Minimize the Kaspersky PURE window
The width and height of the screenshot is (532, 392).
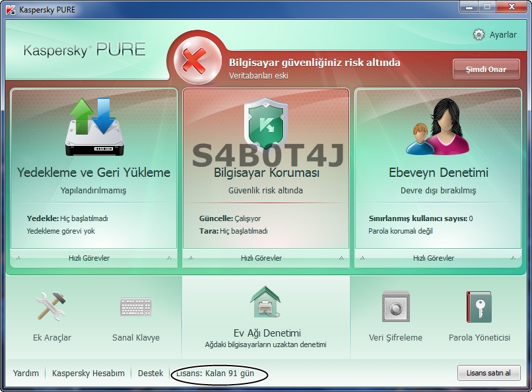click(469, 7)
